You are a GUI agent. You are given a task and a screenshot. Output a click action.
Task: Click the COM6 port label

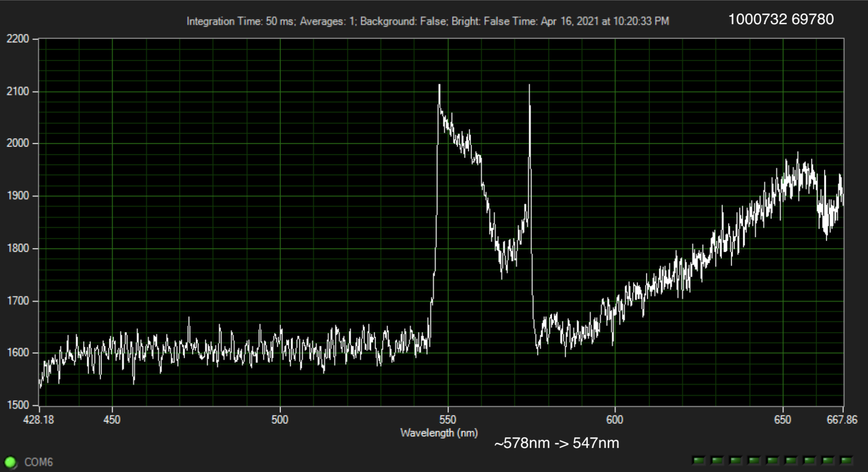pos(38,462)
